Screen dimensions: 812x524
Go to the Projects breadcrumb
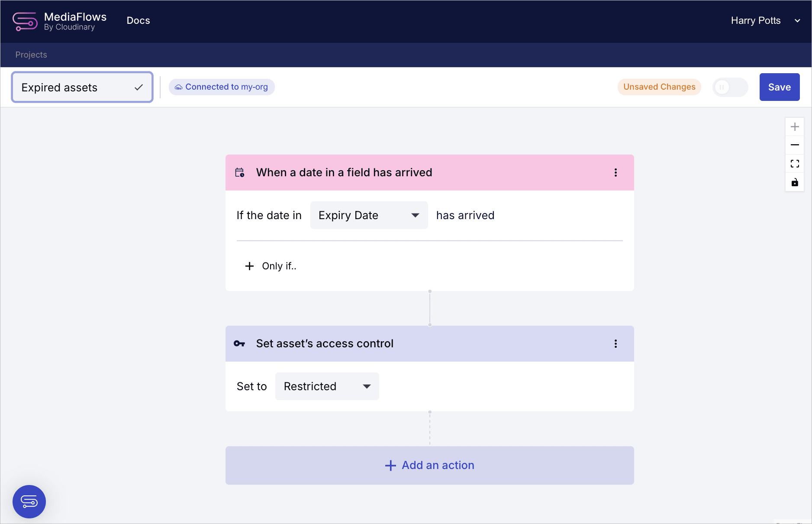[x=31, y=55]
